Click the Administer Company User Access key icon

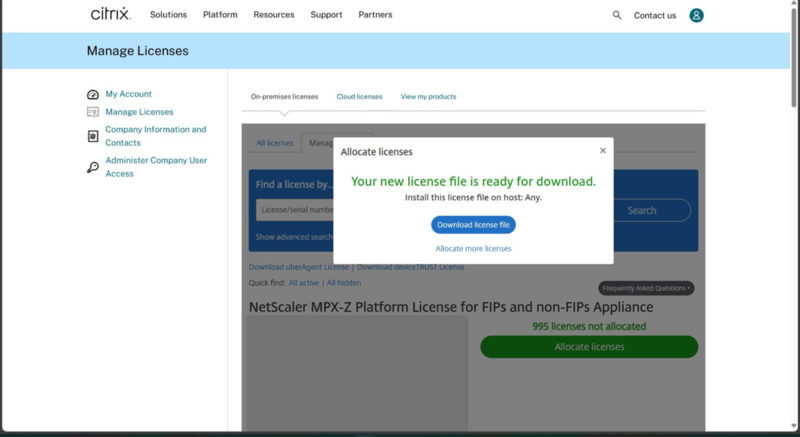(x=93, y=167)
